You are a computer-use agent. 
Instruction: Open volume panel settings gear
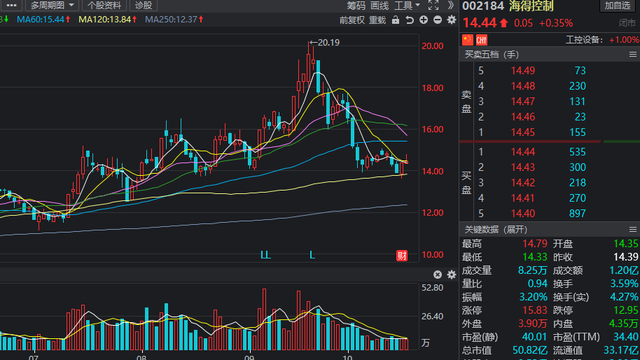point(451,275)
